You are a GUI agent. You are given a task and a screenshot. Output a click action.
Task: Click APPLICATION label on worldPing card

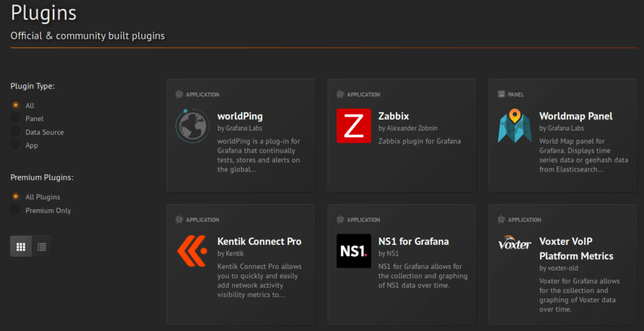point(203,95)
